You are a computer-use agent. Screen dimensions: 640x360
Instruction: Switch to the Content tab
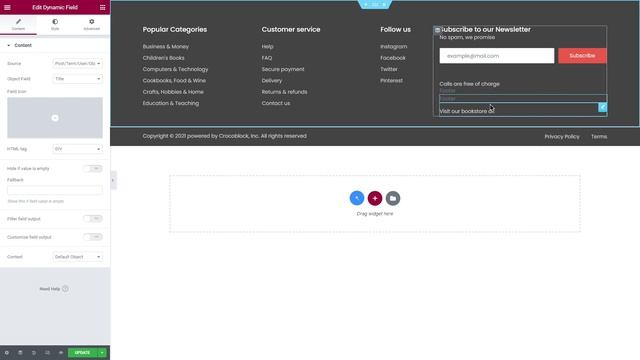(x=18, y=24)
